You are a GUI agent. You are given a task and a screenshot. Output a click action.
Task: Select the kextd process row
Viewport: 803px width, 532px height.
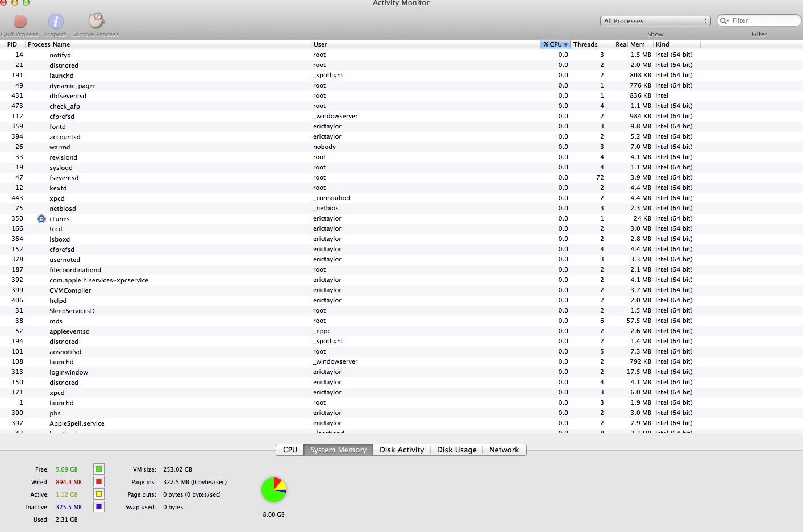click(401, 188)
